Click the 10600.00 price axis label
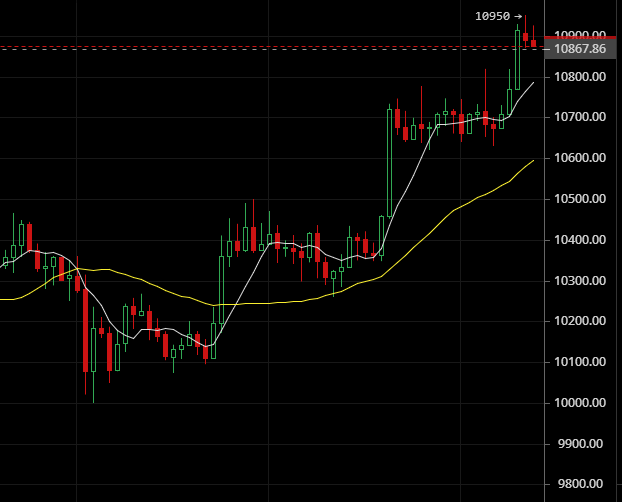 (x=580, y=158)
